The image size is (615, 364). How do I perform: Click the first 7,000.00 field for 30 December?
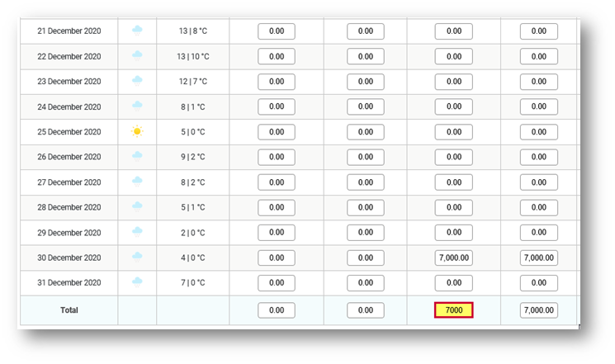454,258
